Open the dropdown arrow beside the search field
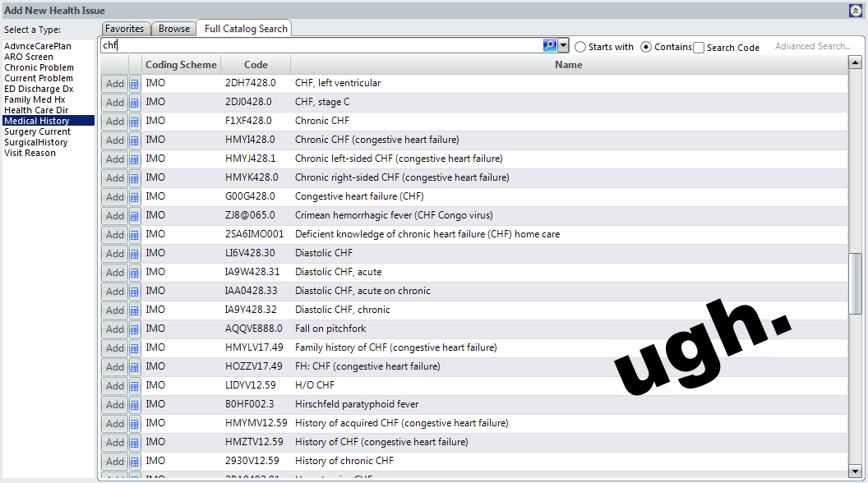The image size is (868, 483). click(563, 45)
